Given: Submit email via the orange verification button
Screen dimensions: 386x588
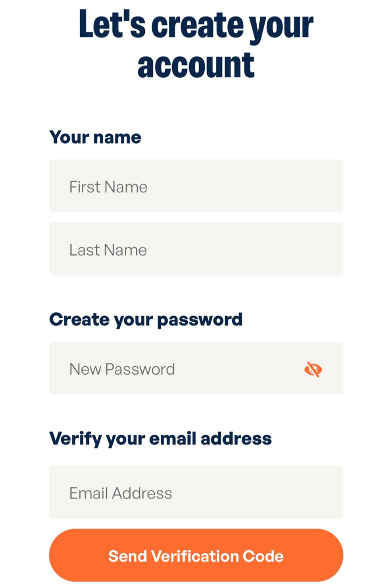Looking at the screenshot, I should [196, 556].
